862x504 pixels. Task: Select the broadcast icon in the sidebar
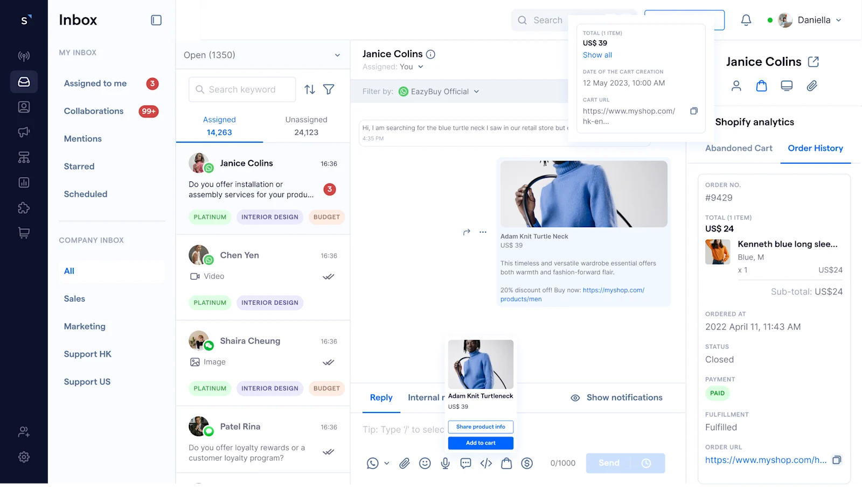tap(24, 56)
